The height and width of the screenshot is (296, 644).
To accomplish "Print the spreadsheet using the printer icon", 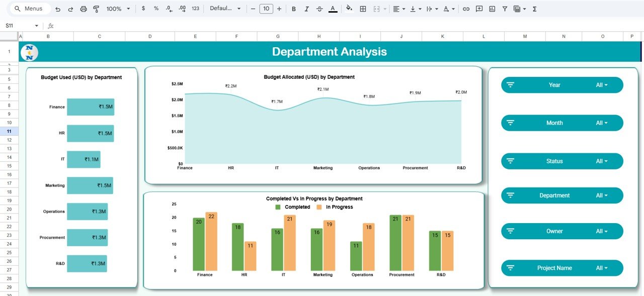I will coord(84,9).
